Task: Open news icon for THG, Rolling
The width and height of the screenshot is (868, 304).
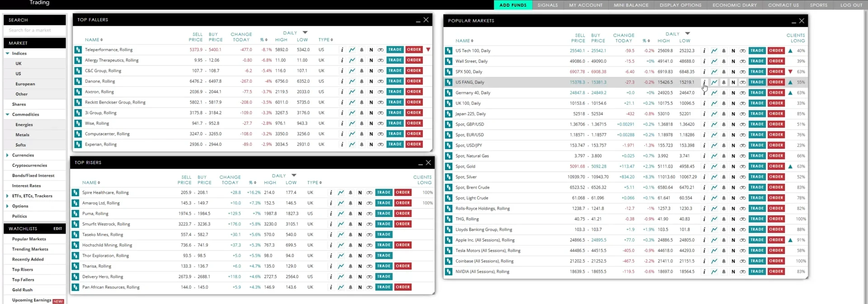Action: click(733, 219)
